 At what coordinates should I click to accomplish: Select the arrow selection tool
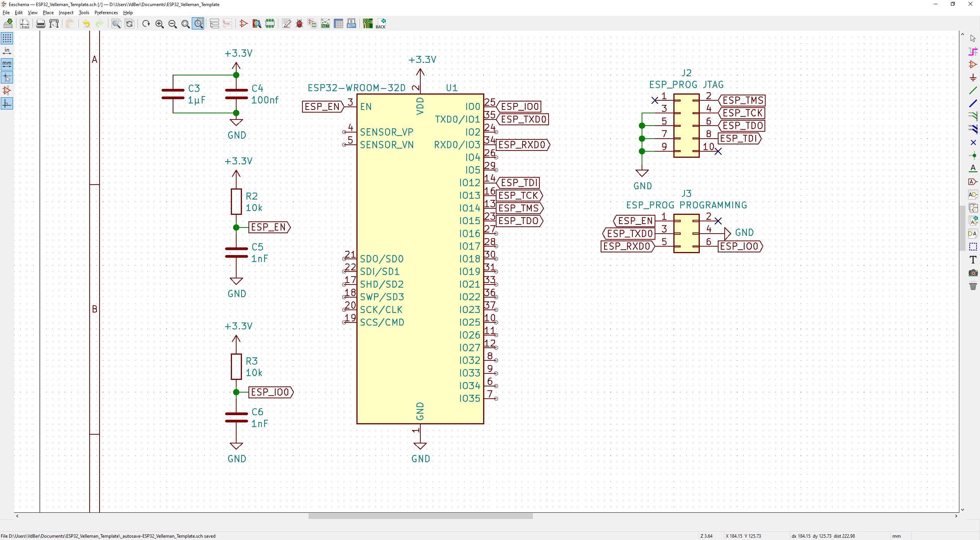click(973, 38)
